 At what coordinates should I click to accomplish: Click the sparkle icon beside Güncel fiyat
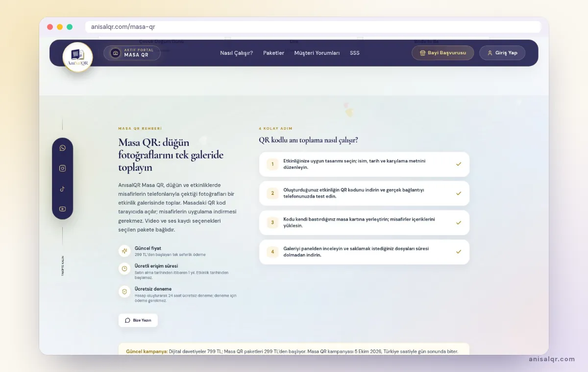(124, 251)
